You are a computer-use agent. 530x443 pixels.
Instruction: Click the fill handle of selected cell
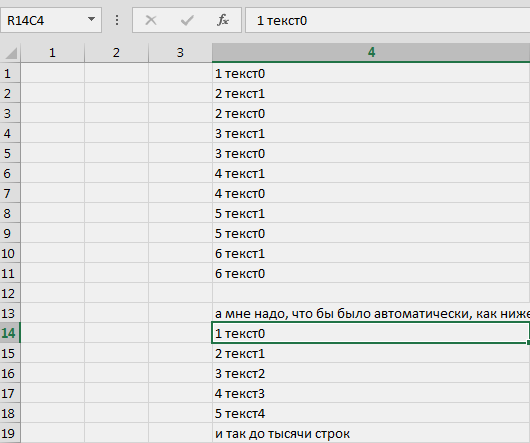(x=528, y=343)
